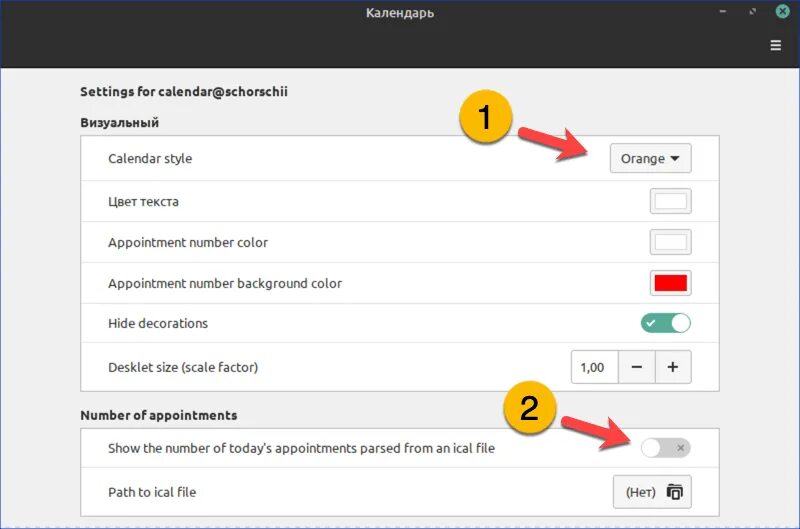Click the dropdown arrow next to Orange
Image resolution: width=800 pixels, height=529 pixels.
click(x=674, y=159)
